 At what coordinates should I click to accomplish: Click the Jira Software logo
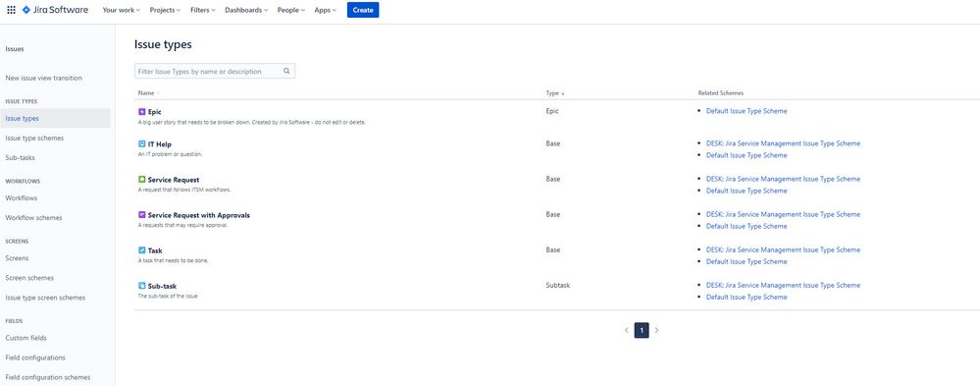click(x=55, y=10)
